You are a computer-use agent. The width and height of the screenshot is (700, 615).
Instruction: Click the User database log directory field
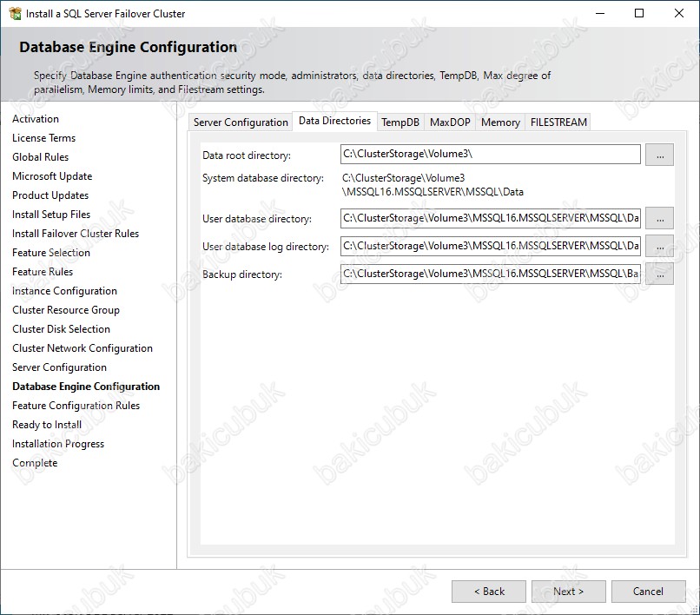pyautogui.click(x=490, y=246)
